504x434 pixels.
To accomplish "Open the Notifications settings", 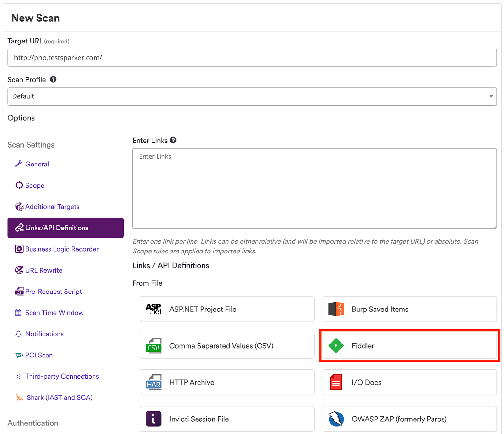I will point(44,334).
